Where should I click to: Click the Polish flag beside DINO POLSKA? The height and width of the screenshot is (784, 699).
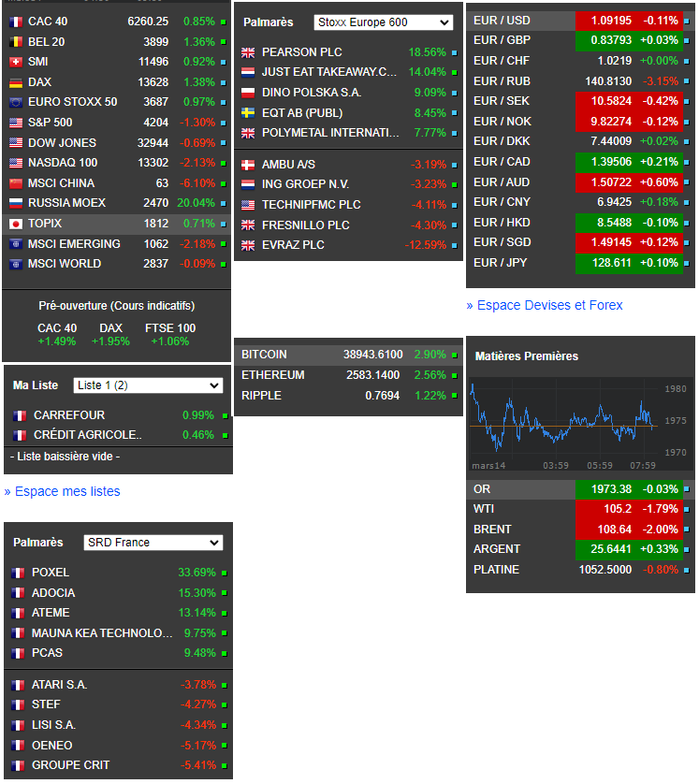248,93
